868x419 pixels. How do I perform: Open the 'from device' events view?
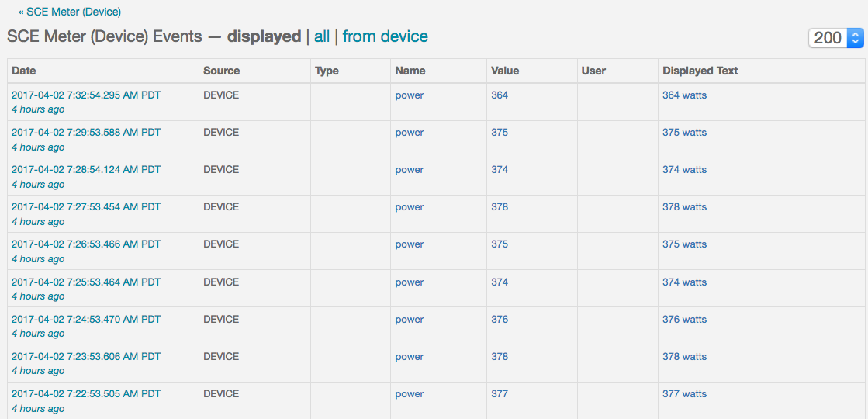point(386,36)
